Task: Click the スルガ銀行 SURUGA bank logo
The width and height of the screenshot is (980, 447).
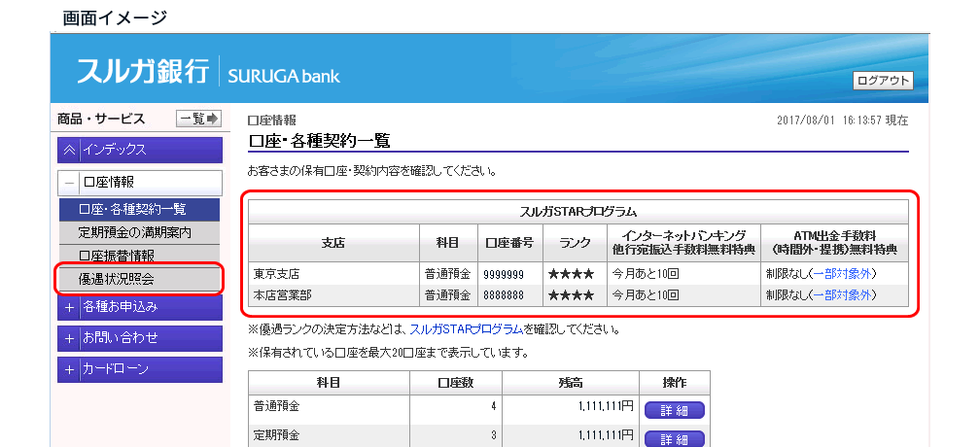Action: (209, 71)
